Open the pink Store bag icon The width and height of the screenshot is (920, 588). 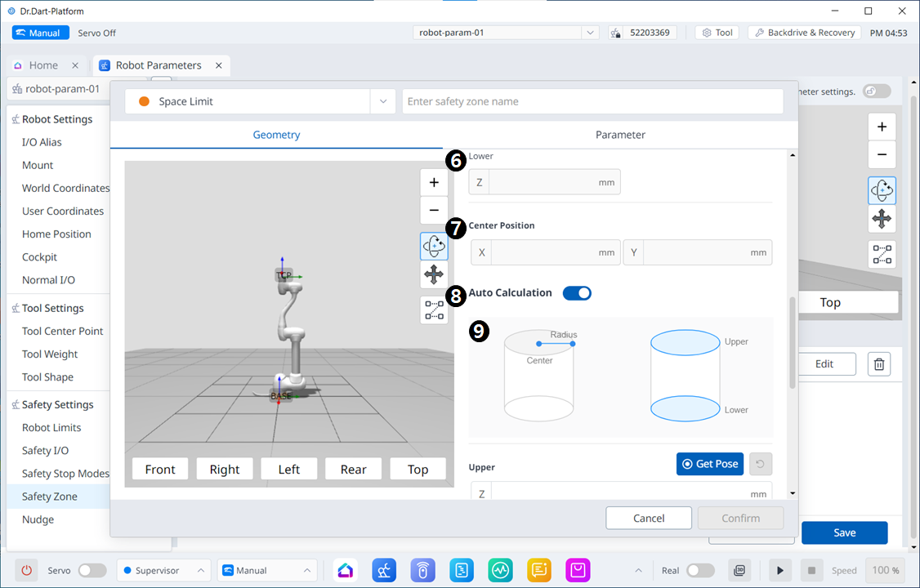click(x=578, y=570)
